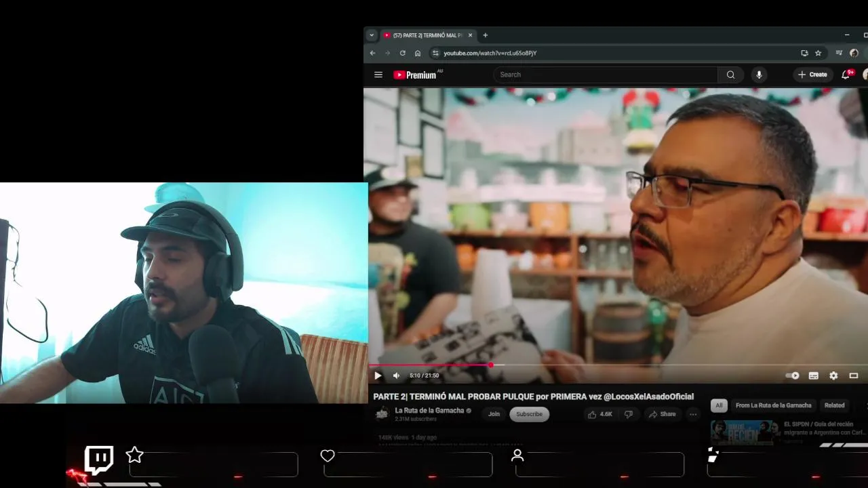Open the notifications bell
The height and width of the screenshot is (488, 868).
click(846, 75)
